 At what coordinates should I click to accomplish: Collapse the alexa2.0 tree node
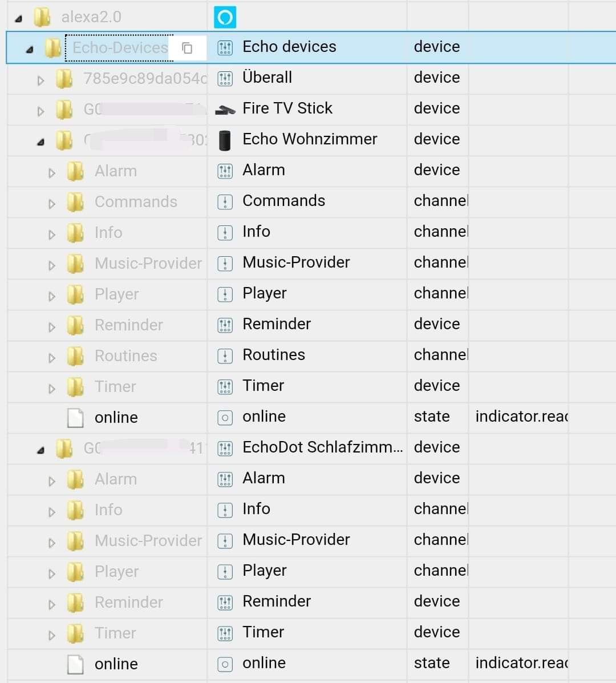(19, 19)
